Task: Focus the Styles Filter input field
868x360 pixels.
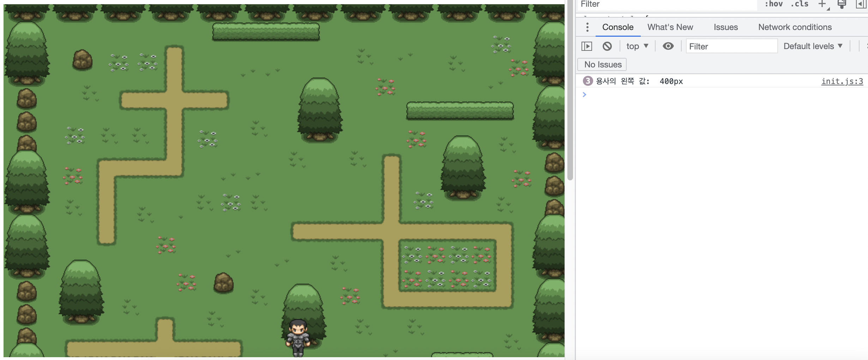Action: [x=667, y=4]
